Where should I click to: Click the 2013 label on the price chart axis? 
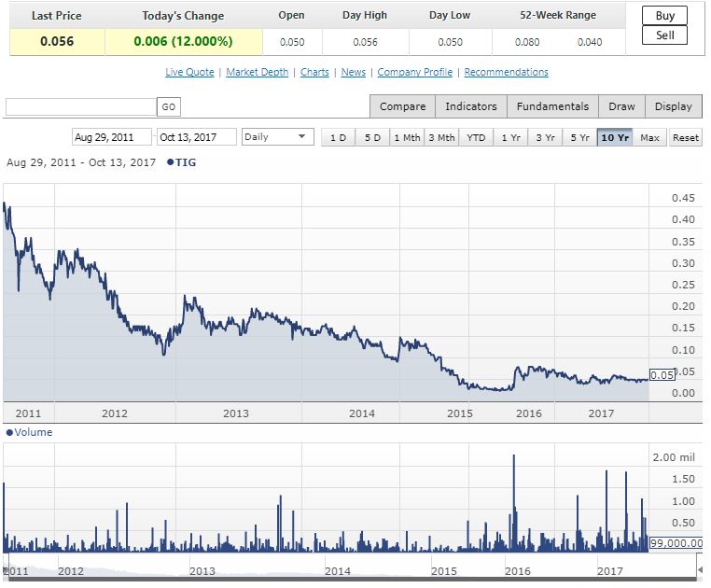click(236, 413)
